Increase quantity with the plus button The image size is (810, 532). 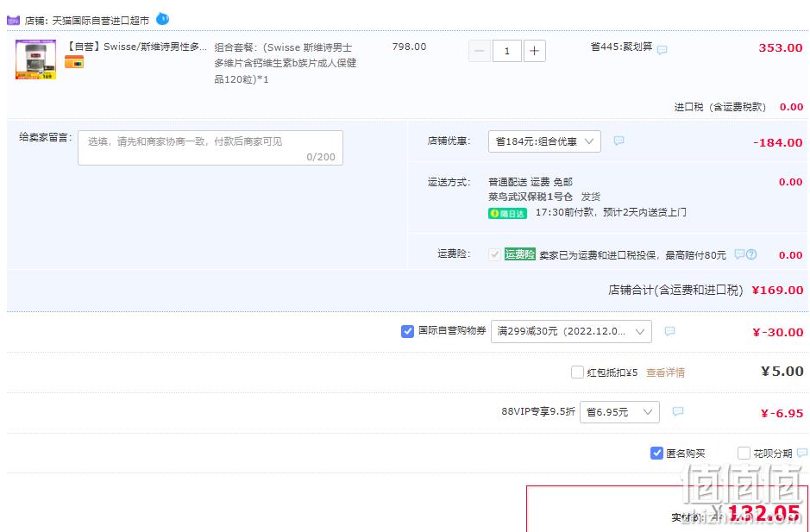click(x=535, y=51)
